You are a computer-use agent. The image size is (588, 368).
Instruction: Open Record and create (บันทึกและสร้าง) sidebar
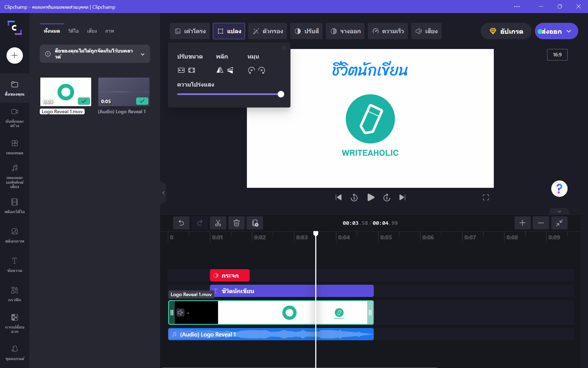15,118
